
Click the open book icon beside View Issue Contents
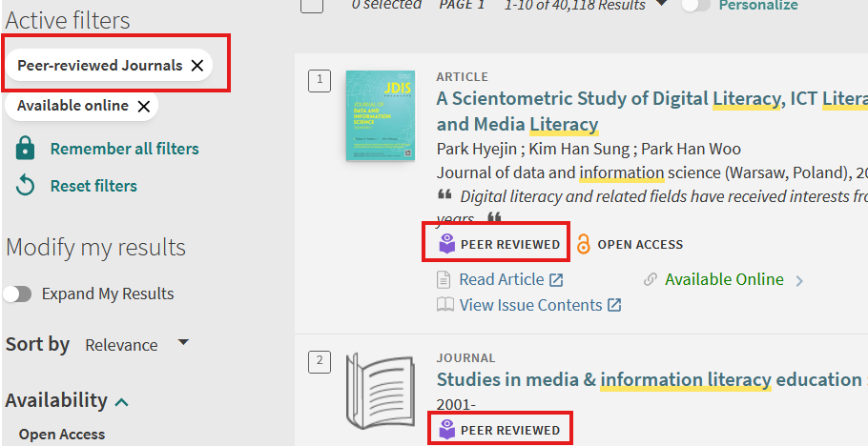click(445, 305)
